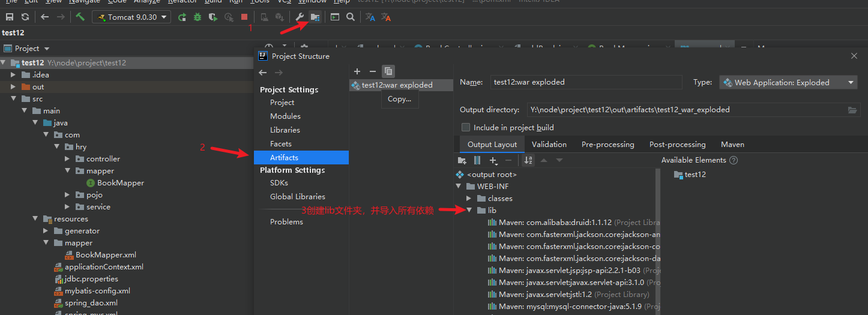Select SDKs under Platform Settings
The height and width of the screenshot is (315, 868).
coord(279,183)
